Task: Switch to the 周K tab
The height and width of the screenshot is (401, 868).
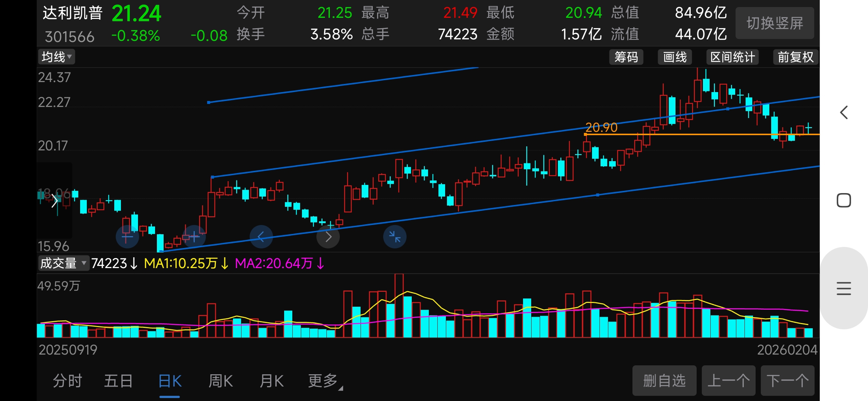Action: [x=221, y=381]
